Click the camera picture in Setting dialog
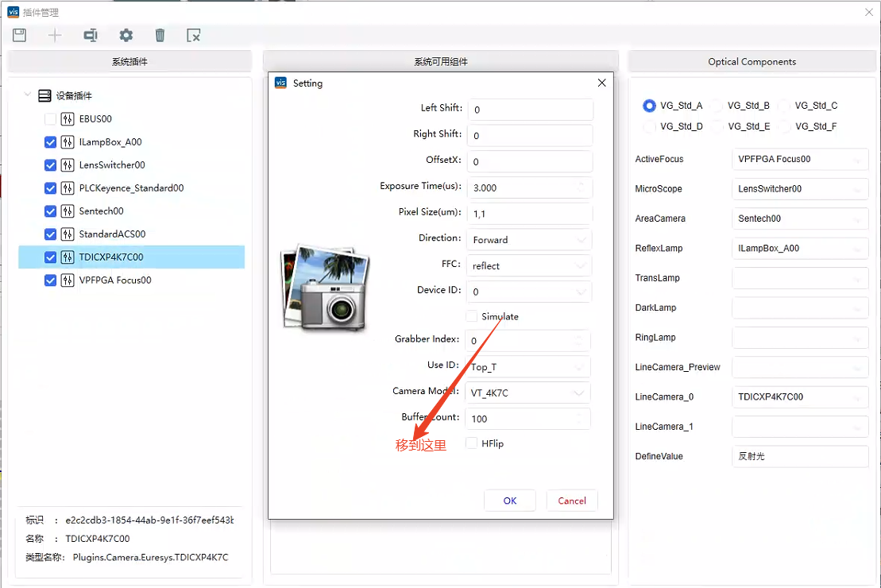This screenshot has height=588, width=881. pos(325,287)
